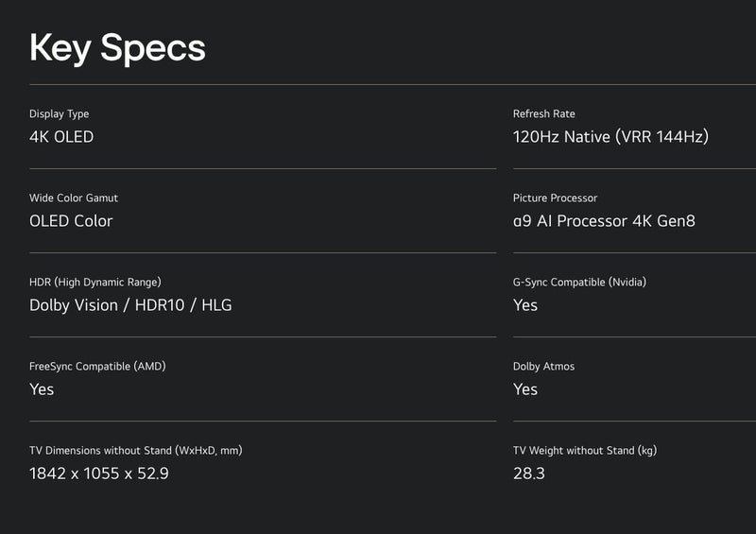The image size is (756, 534).
Task: Select the 120Hz Native (VRR 144Hz) value
Action: [x=610, y=137]
